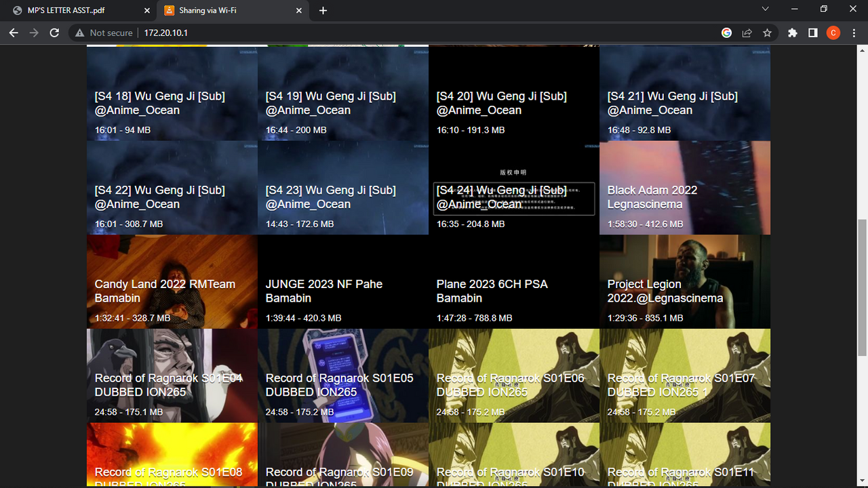The height and width of the screenshot is (488, 868).
Task: Click the share this page icon
Action: click(x=747, y=32)
